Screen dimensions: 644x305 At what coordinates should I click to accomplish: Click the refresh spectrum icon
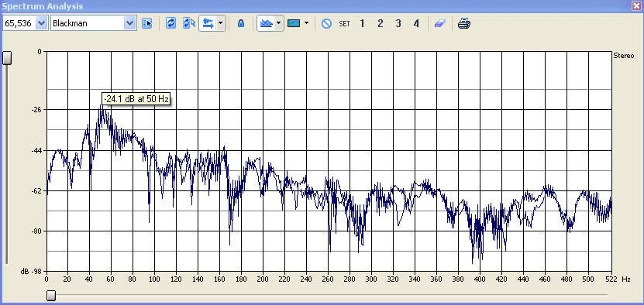[170, 23]
